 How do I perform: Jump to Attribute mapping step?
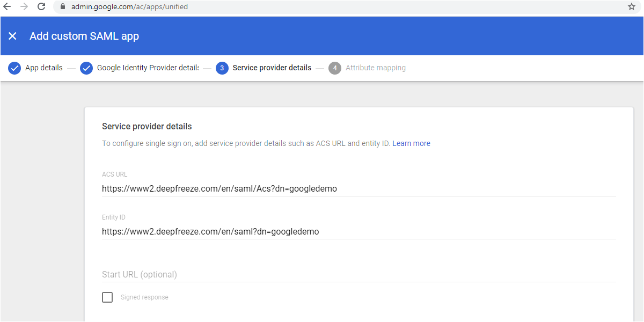(376, 68)
